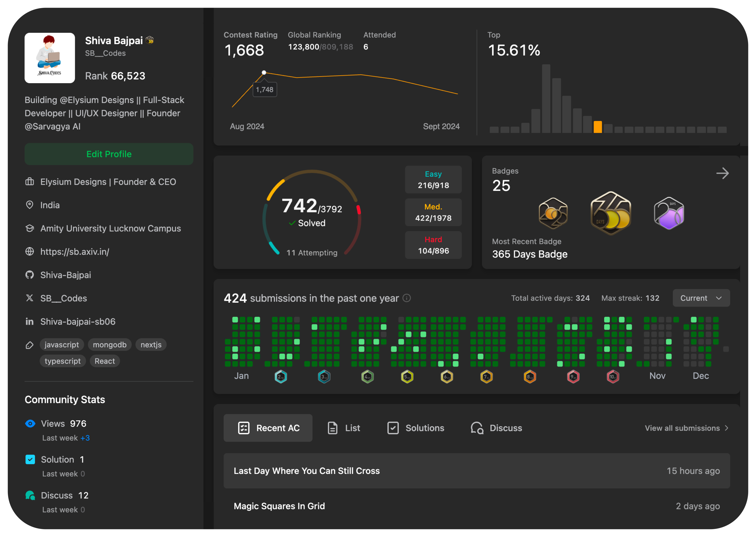Click the Discuss chat bubble stat icon

click(x=30, y=495)
